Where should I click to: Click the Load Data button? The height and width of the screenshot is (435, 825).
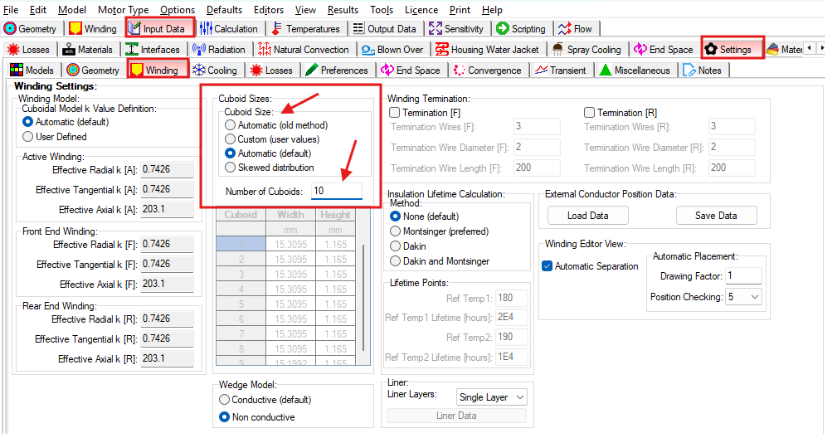[588, 215]
